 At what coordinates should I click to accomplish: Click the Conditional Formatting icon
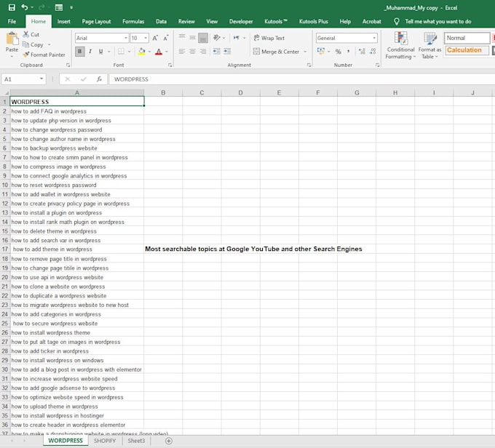click(400, 39)
